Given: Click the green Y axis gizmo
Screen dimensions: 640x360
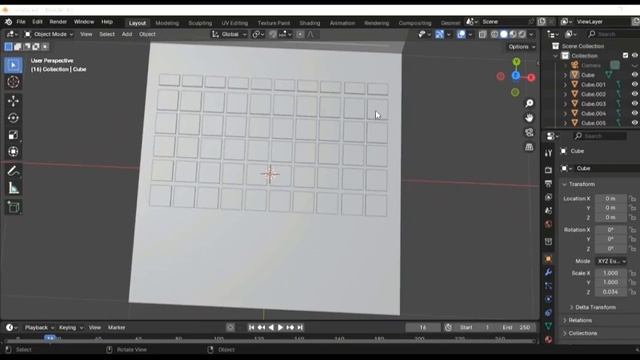Looking at the screenshot, I should coord(516,62).
